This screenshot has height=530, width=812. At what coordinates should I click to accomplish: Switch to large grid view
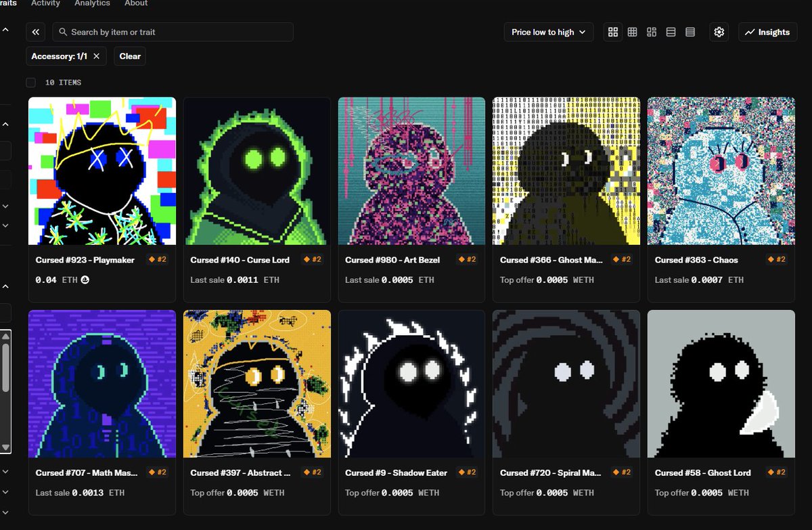[613, 32]
